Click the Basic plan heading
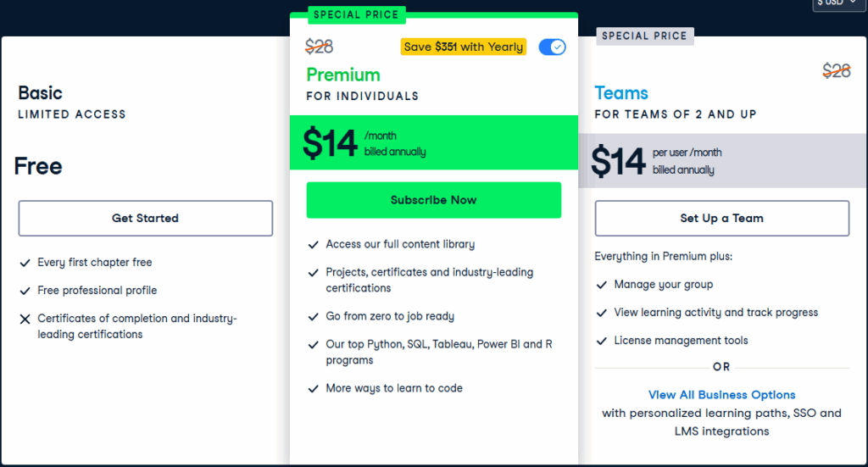The image size is (868, 467). tap(40, 93)
